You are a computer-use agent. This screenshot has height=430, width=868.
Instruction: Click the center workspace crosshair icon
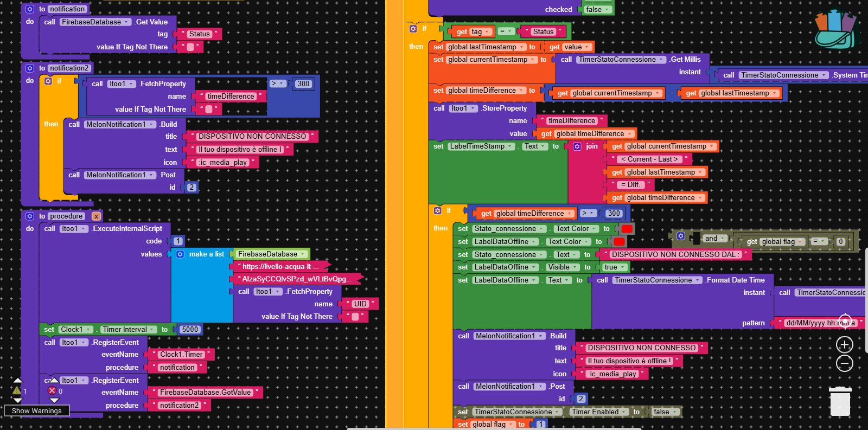[x=845, y=321]
